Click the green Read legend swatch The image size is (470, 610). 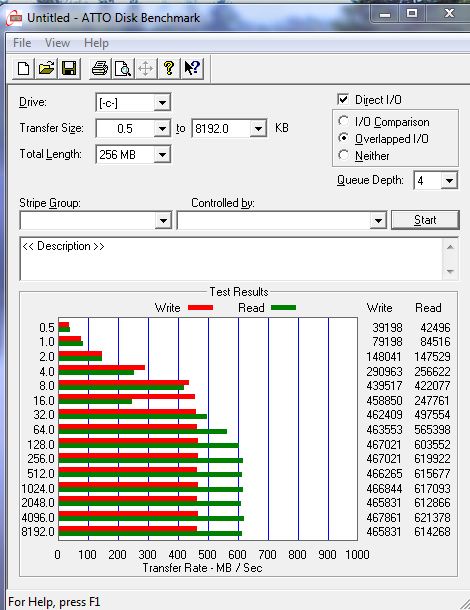click(283, 307)
